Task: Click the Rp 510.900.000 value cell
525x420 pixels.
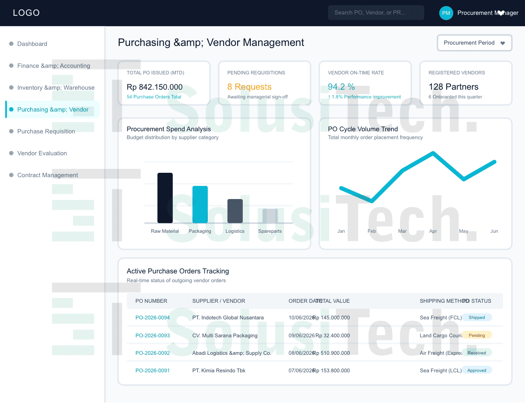Action: click(332, 353)
